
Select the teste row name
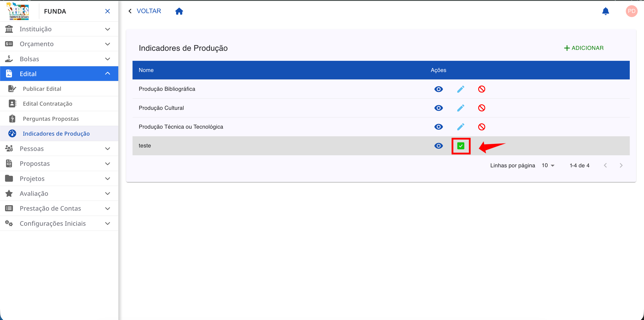coord(145,145)
